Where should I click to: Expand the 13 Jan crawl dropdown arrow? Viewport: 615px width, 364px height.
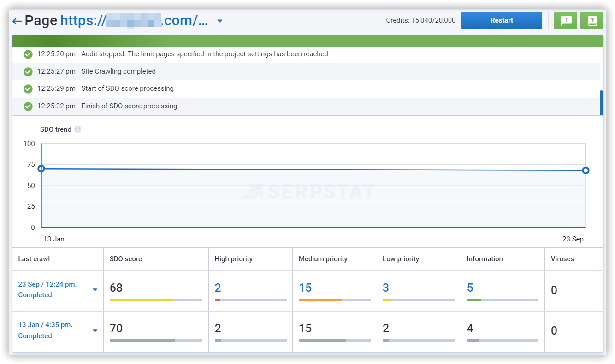click(x=95, y=330)
